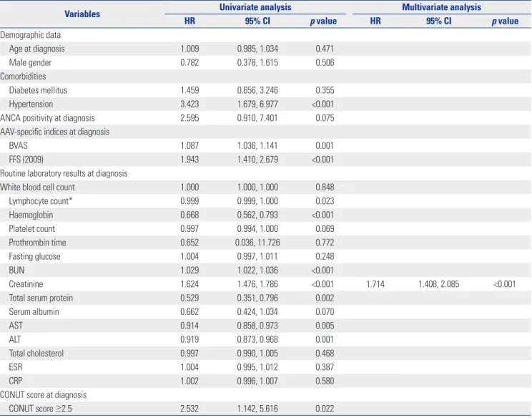The height and width of the screenshot is (418, 532).
Task: Click Total serum protein HR 0.529
Action: click(189, 298)
